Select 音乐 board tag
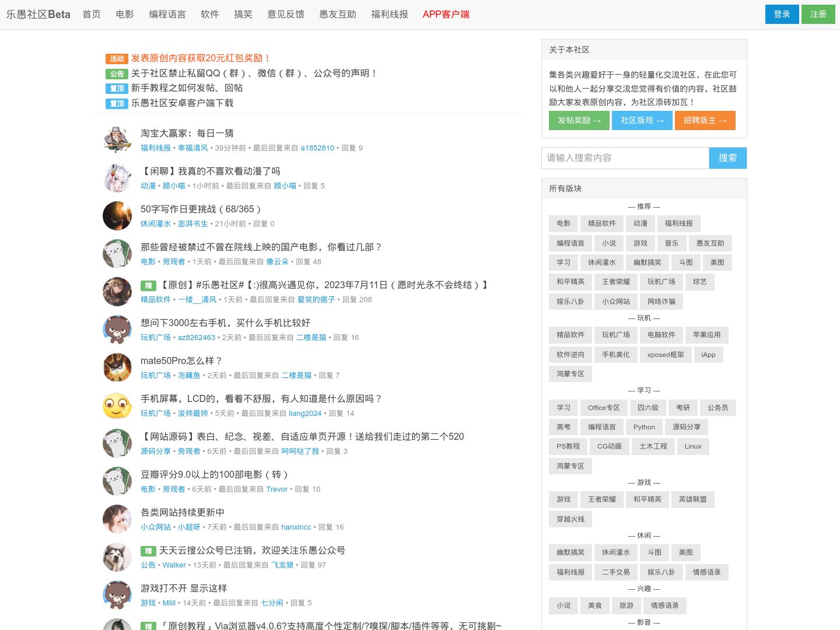The image size is (840, 630). click(x=672, y=243)
